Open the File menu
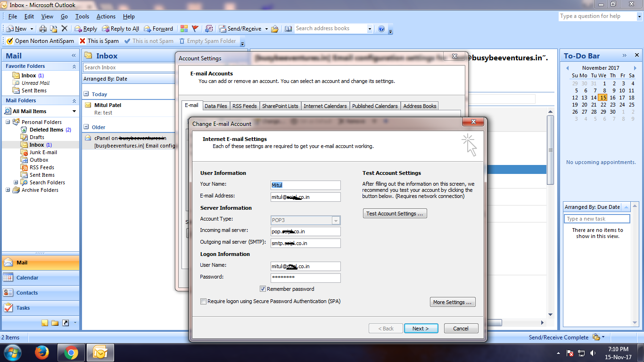Image resolution: width=644 pixels, height=362 pixels. pyautogui.click(x=13, y=16)
